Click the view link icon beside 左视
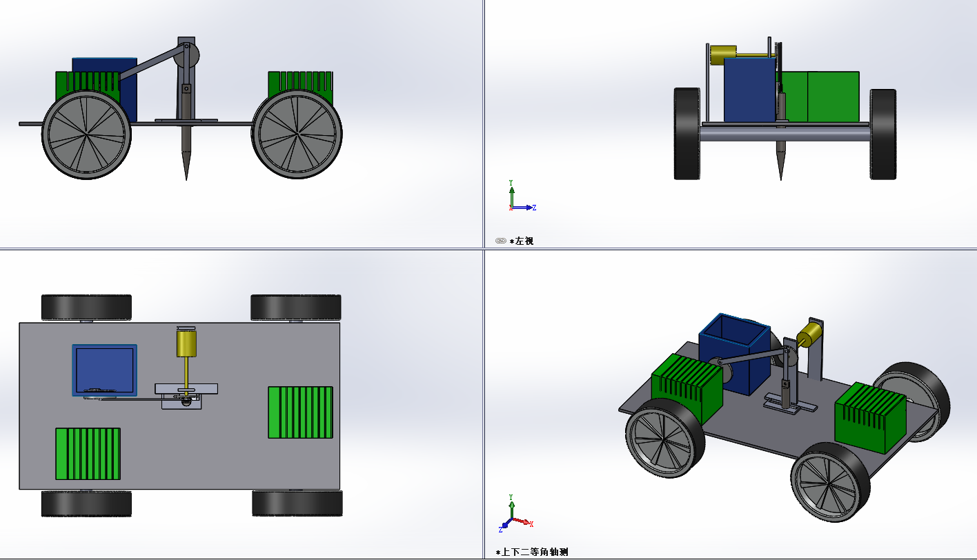This screenshot has height=560, width=977. pos(501,241)
